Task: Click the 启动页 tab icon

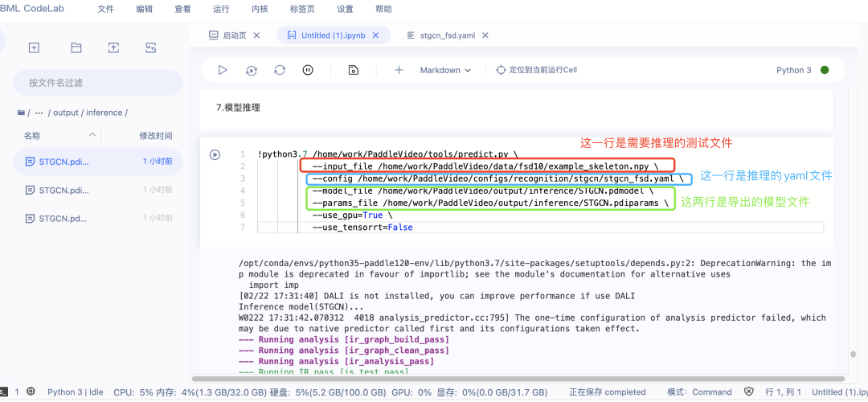Action: tap(213, 35)
